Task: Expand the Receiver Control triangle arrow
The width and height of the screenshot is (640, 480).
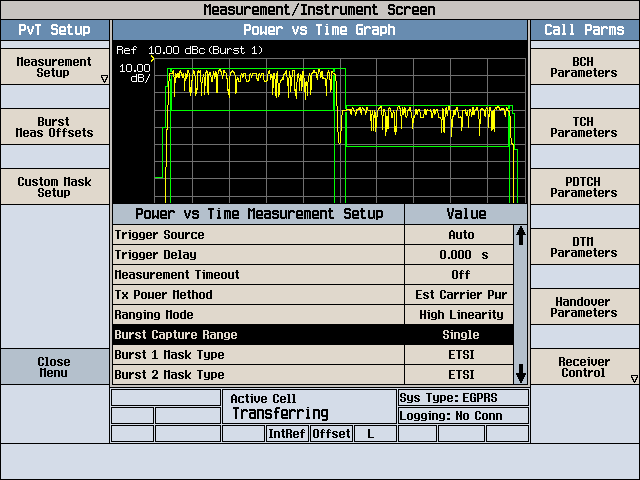Action: 634,379
